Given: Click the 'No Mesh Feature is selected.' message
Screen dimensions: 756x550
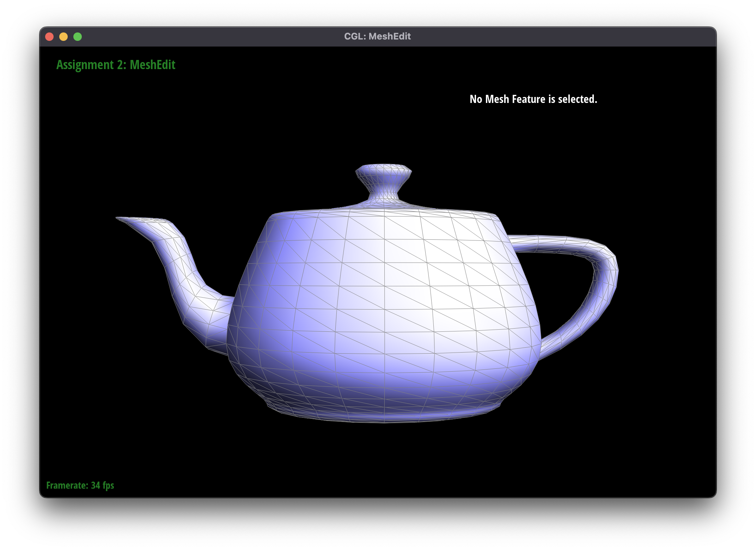Looking at the screenshot, I should [x=534, y=99].
